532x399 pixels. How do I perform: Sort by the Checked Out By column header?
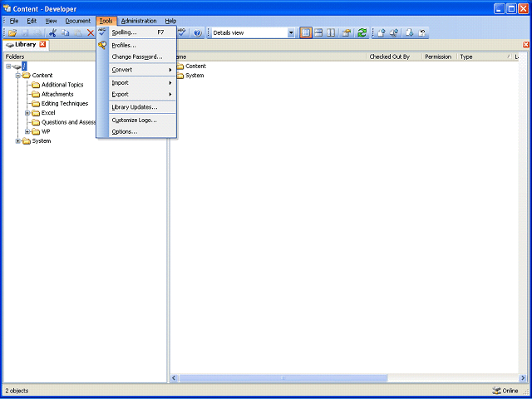[394, 57]
